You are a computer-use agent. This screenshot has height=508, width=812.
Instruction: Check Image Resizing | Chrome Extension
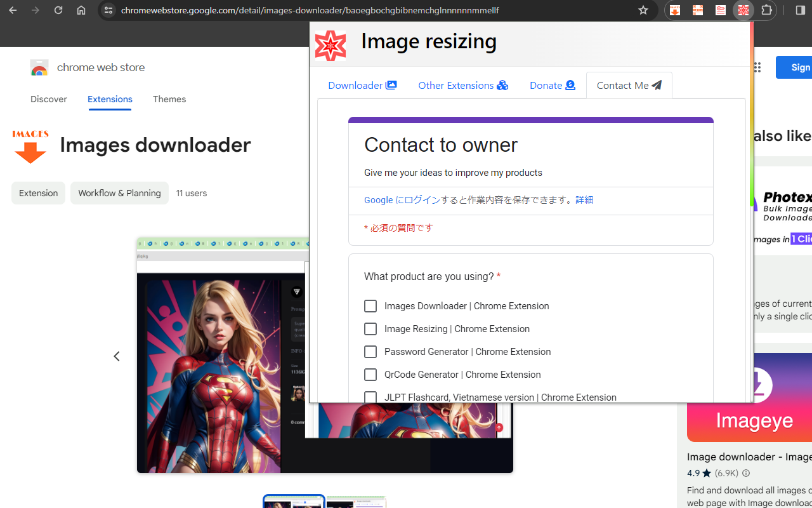370,329
